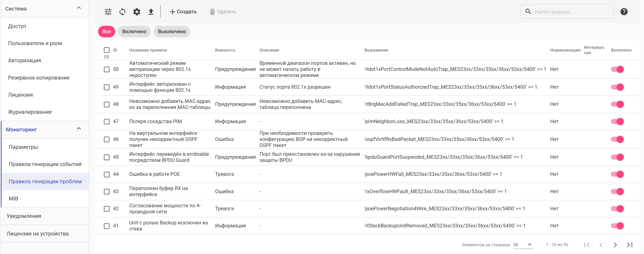Collapse the Система section chevron

click(79, 8)
